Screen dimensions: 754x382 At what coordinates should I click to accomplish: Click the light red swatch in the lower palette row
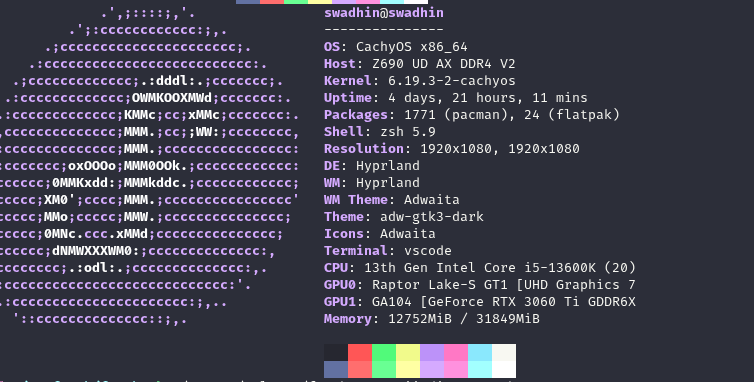point(360,369)
